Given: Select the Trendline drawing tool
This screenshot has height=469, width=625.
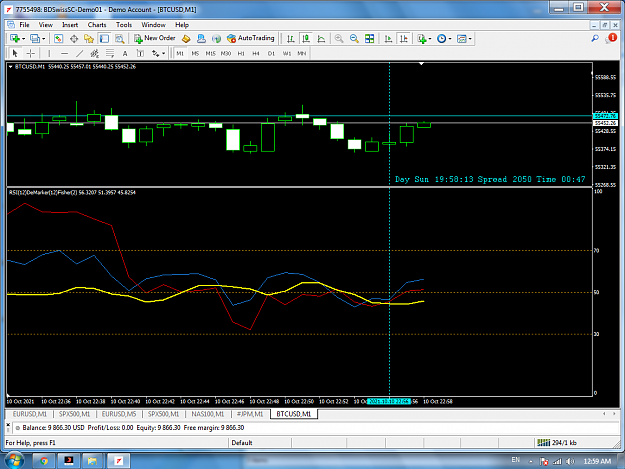Looking at the screenshot, I should pos(80,53).
